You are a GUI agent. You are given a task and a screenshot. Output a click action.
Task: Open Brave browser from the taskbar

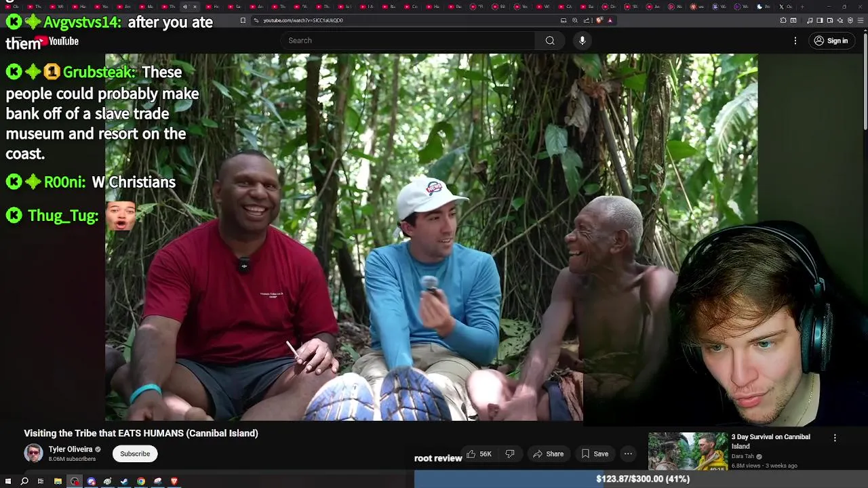174,481
